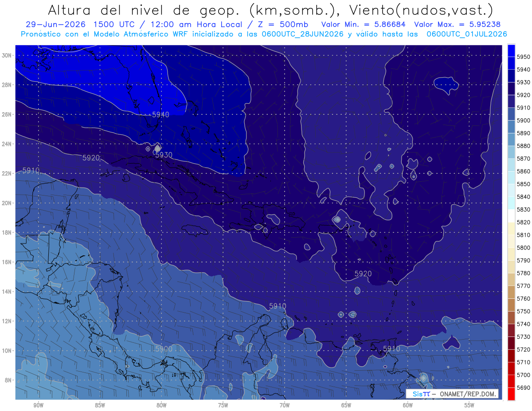Click the 5690 colorbar value
Viewport: 532px width, 411px height.
click(x=524, y=388)
